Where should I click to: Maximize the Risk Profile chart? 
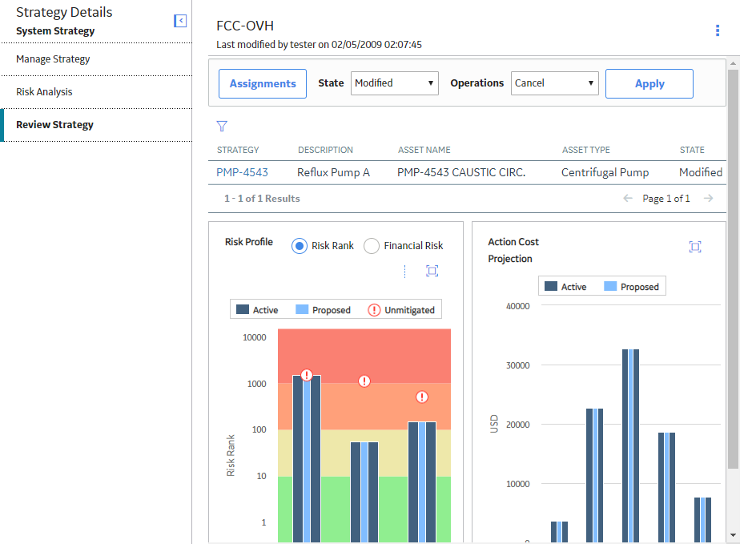[x=432, y=271]
